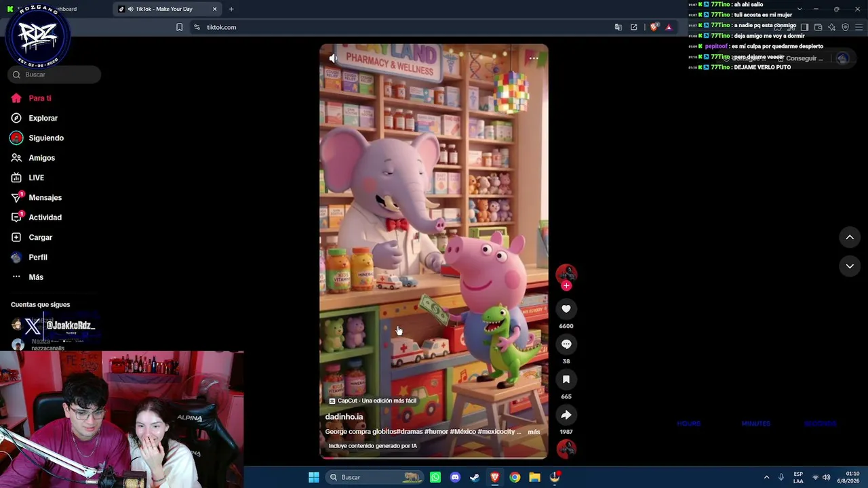Follow the creator with the plus badge
This screenshot has height=488, width=868.
[x=566, y=285]
